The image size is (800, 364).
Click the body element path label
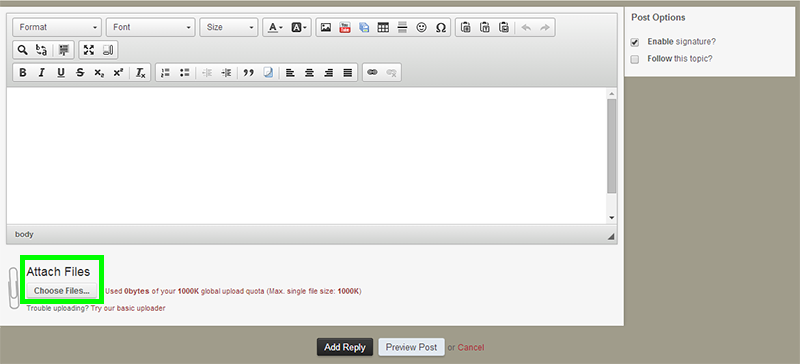point(24,235)
